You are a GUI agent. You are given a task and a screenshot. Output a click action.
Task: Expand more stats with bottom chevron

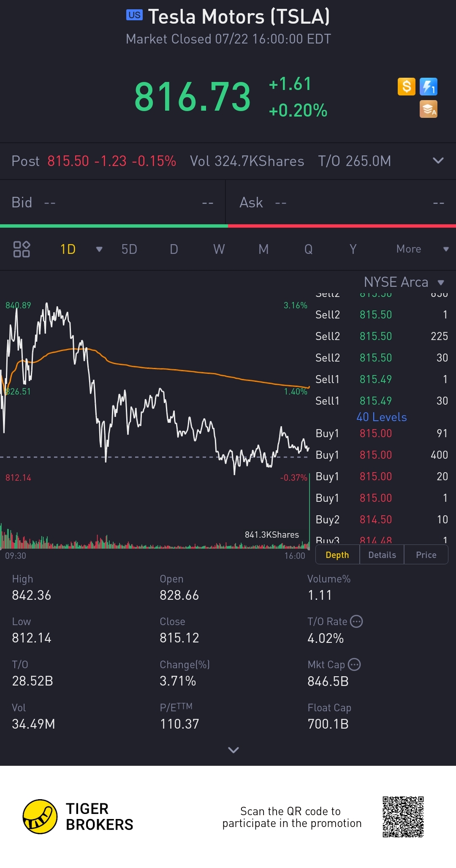click(x=233, y=750)
